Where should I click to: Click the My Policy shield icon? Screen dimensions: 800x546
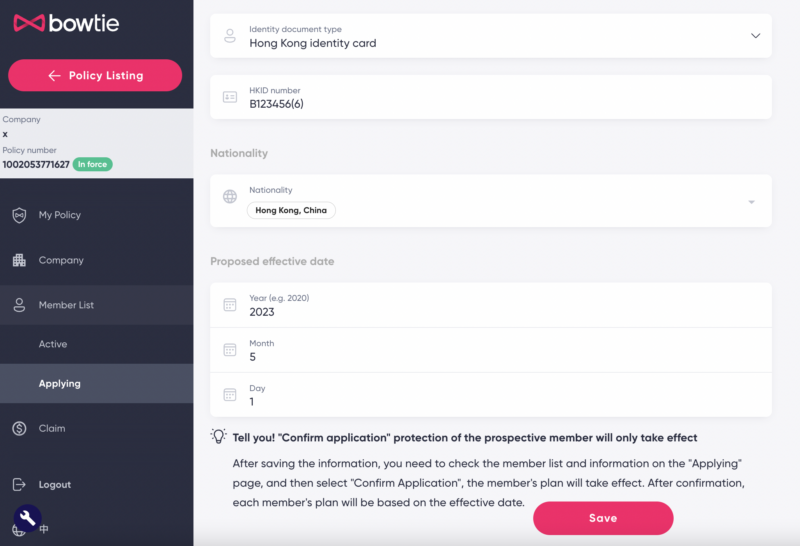(19, 215)
